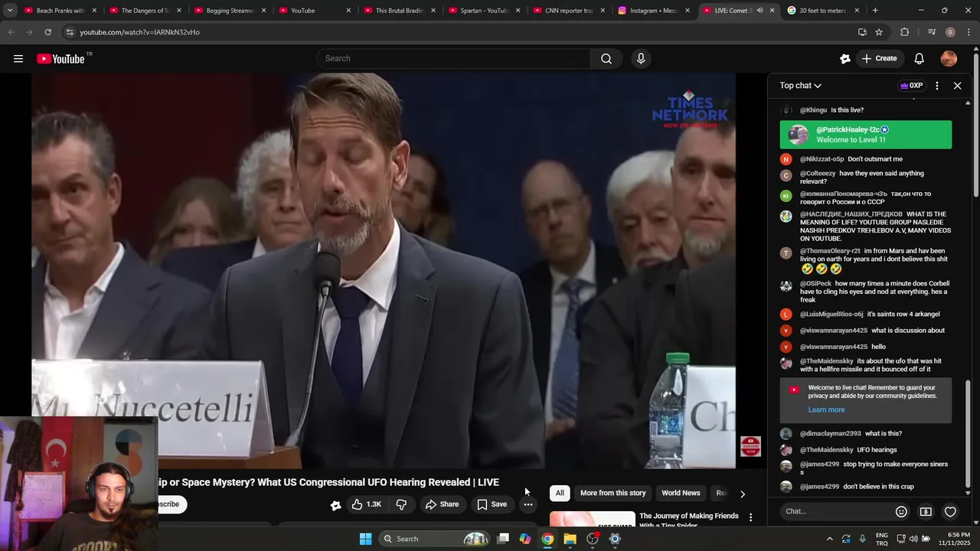Viewport: 980px width, 551px height.
Task: Dislike the video with thumbs down
Action: coord(401,504)
